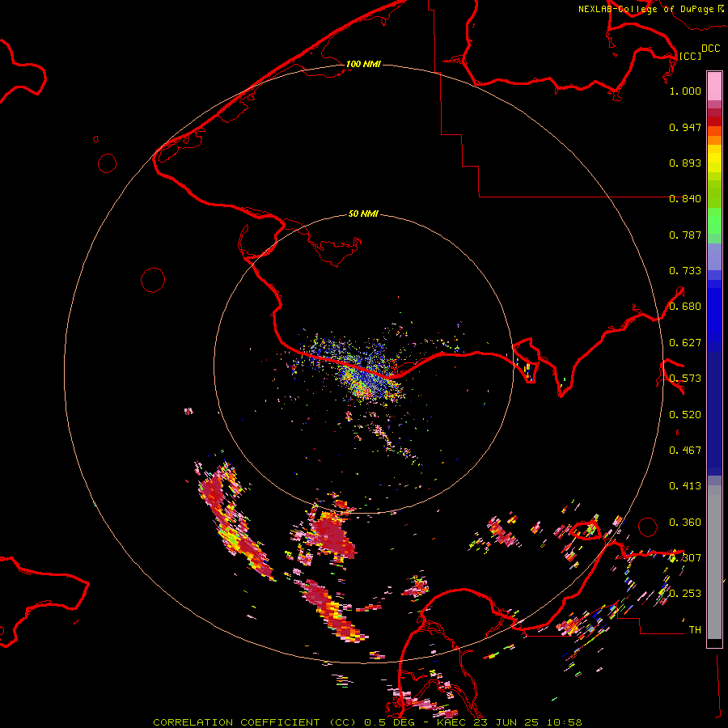The image size is (728, 728).
Task: Click the 0.307 legend value
Action: (x=685, y=558)
